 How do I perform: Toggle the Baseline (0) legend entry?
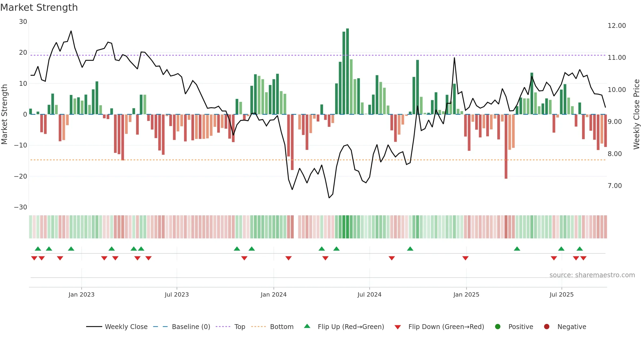(182, 327)
